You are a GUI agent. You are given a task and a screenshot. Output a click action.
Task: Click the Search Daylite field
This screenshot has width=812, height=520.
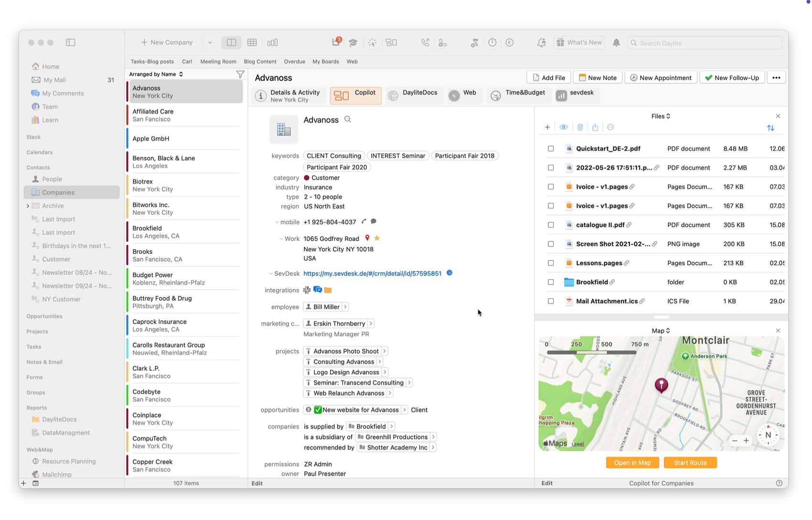[x=705, y=43]
